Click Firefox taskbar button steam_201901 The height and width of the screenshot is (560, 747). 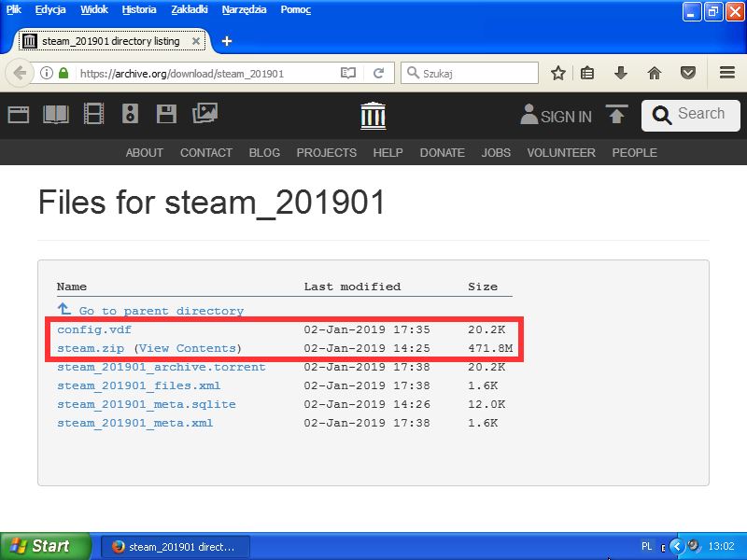point(176,547)
